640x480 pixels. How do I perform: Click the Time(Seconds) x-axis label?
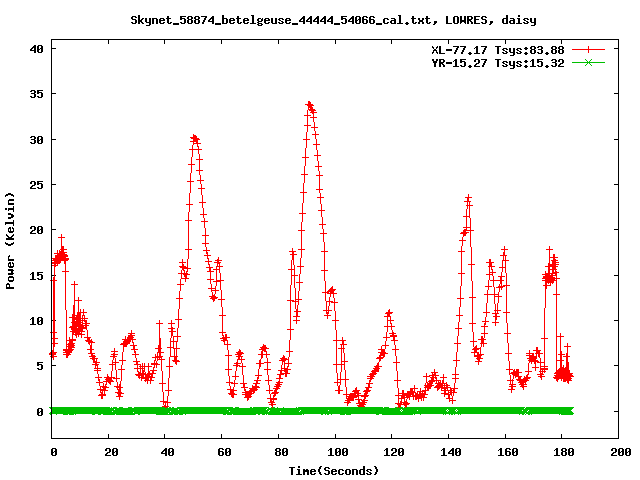333,471
